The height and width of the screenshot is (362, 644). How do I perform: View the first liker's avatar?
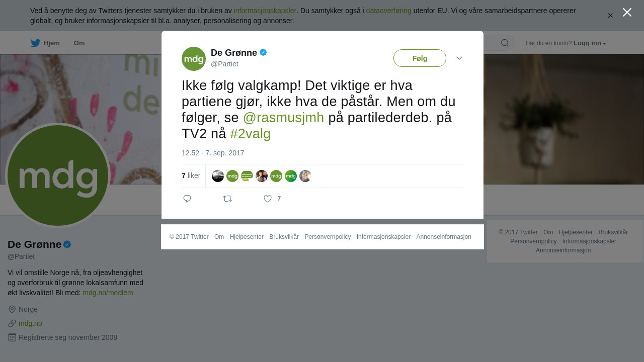pyautogui.click(x=218, y=176)
